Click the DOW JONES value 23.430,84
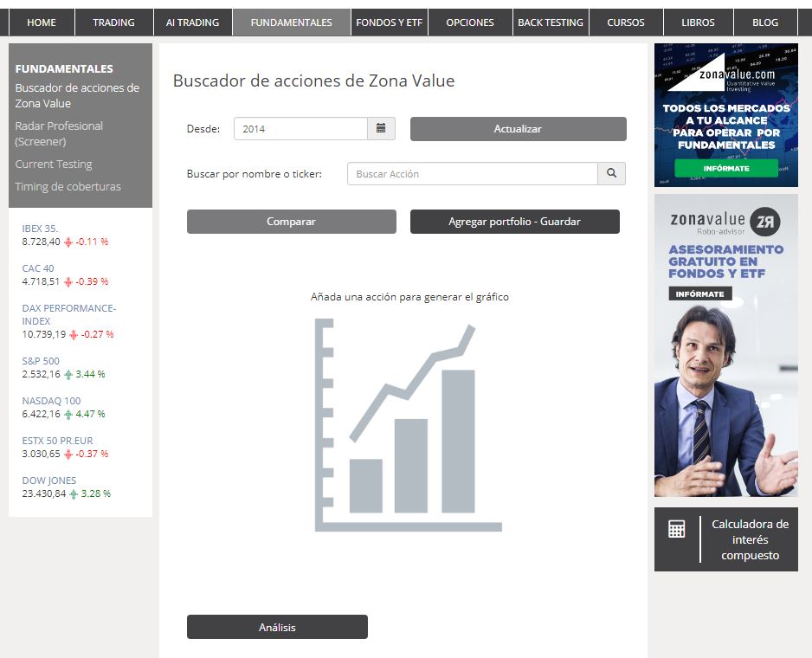Viewport: 812px width, 658px height. 44,494
